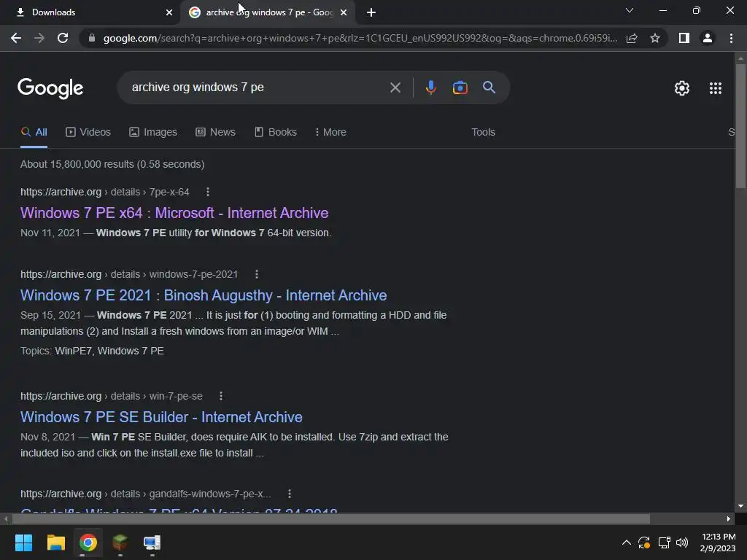Switch to the News results tab
Viewport: 747px width, 560px height.
pos(215,133)
